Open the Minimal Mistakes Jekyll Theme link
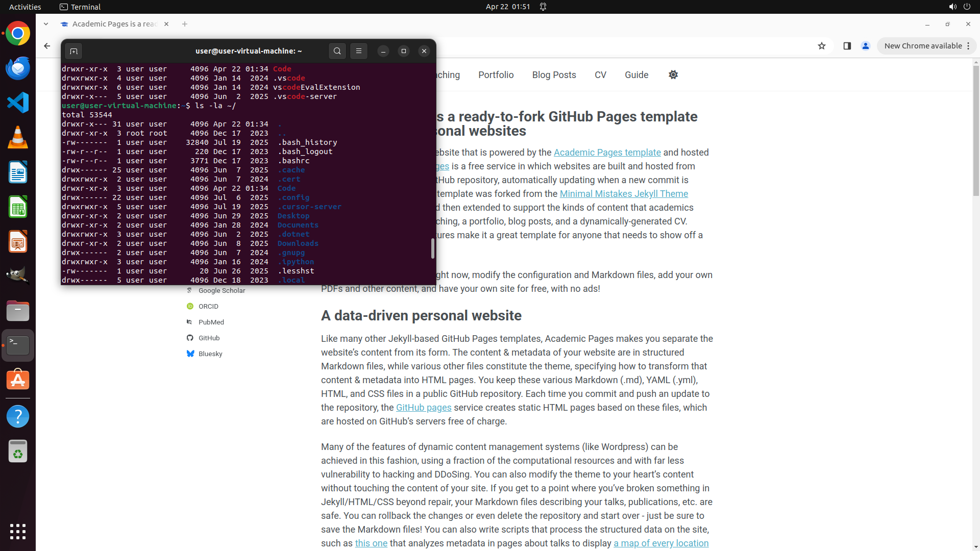The image size is (980, 551). tap(624, 194)
